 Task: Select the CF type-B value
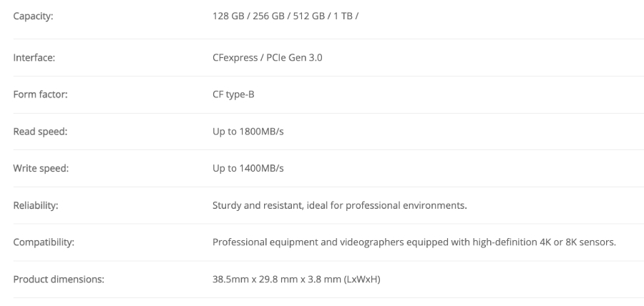point(233,94)
